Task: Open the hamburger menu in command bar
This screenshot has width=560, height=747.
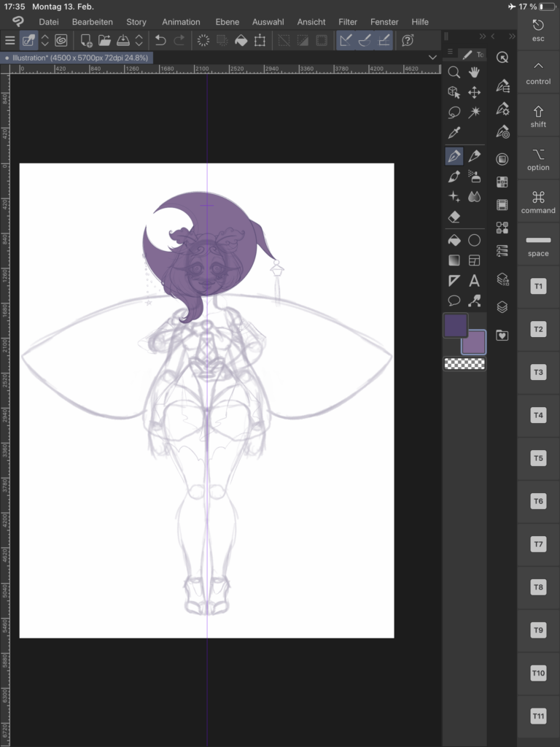Action: click(9, 41)
